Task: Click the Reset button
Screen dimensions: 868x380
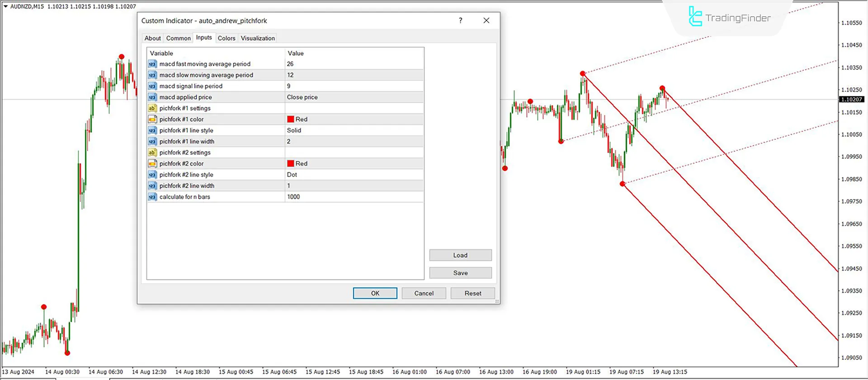Action: click(472, 293)
